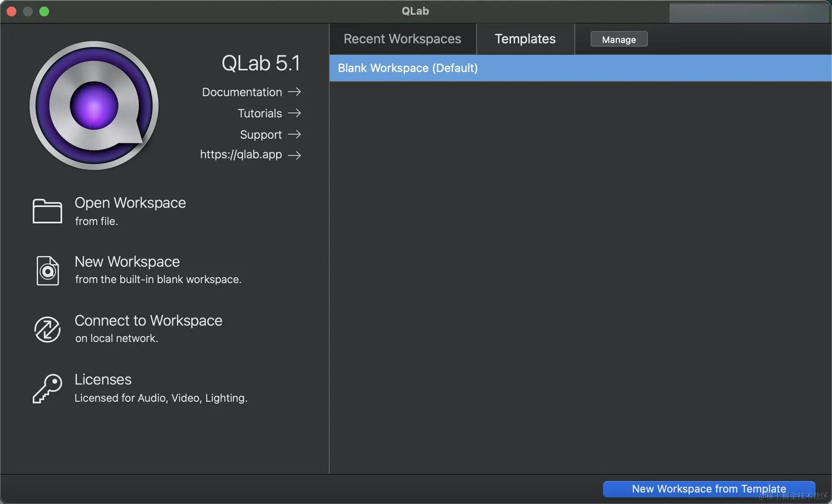Click the large QLab logo
This screenshot has width=832, height=504.
click(x=94, y=105)
